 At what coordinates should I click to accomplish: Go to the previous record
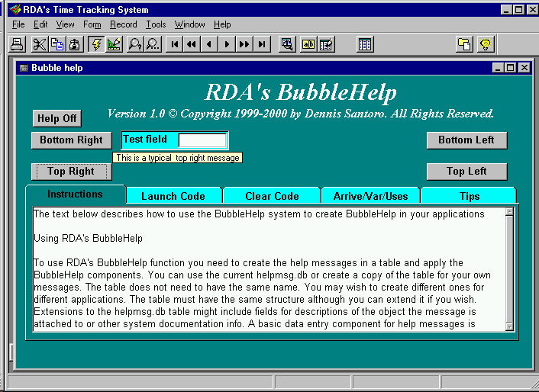coord(209,44)
